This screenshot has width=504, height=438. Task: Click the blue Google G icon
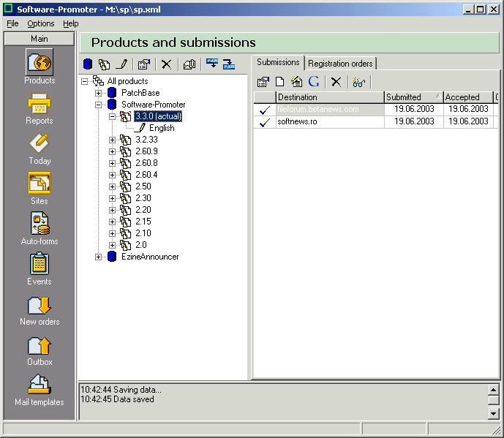click(x=314, y=81)
